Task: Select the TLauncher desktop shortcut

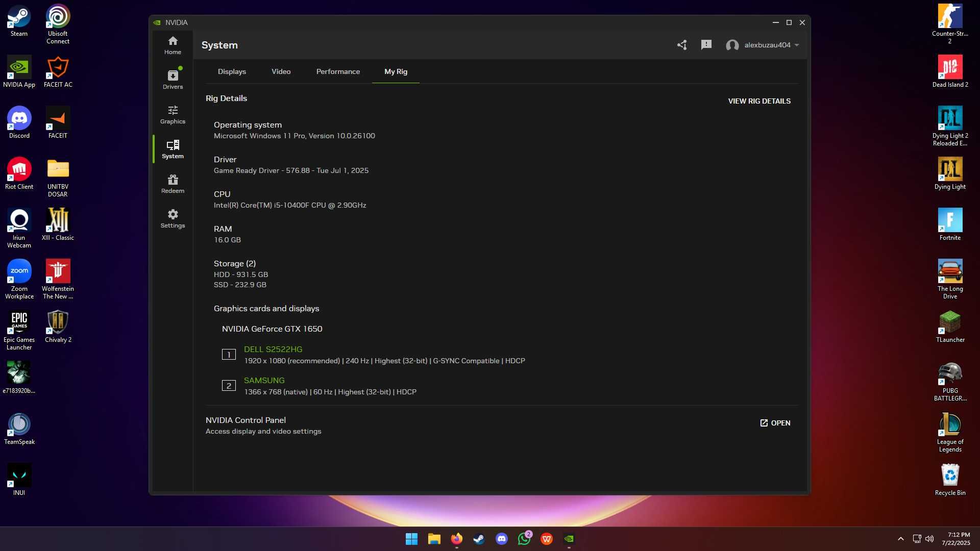Action: (950, 328)
